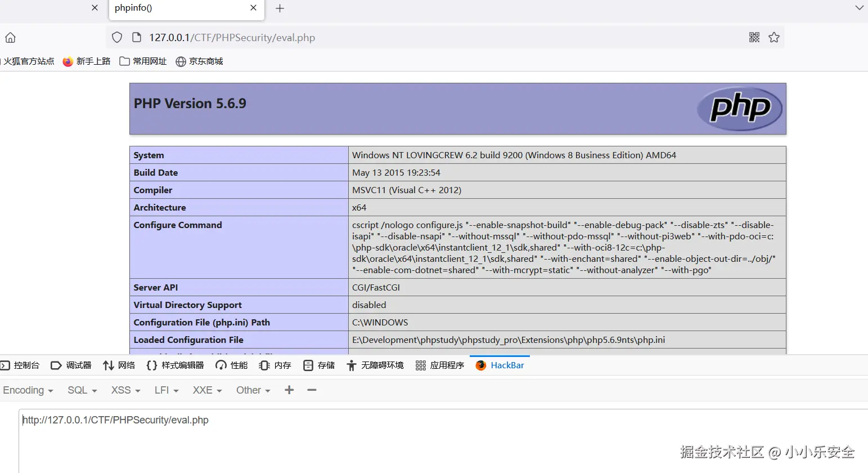Image resolution: width=868 pixels, height=473 pixels.
Task: Close the phpinfo() tab
Action: [253, 8]
